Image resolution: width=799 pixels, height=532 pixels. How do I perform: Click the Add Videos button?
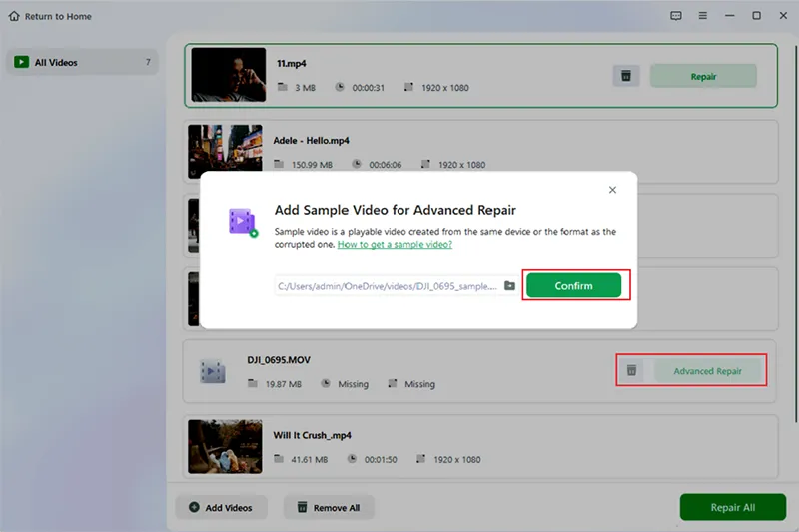point(221,508)
